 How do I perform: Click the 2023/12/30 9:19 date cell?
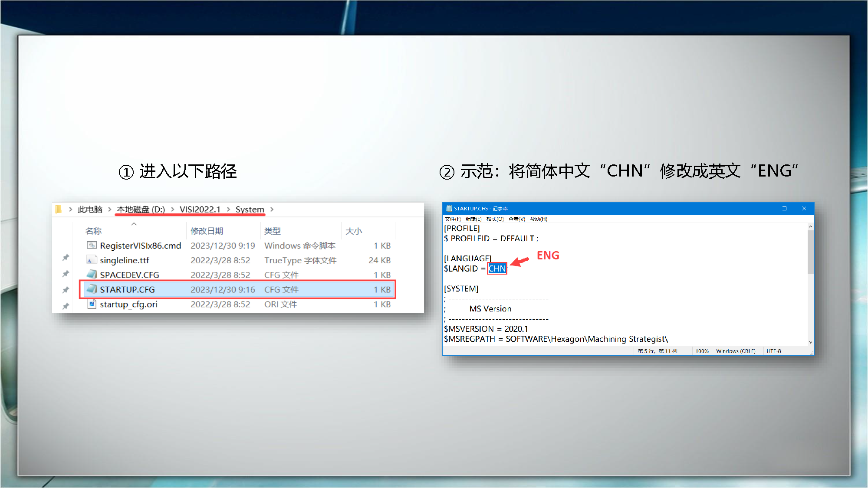(x=223, y=246)
